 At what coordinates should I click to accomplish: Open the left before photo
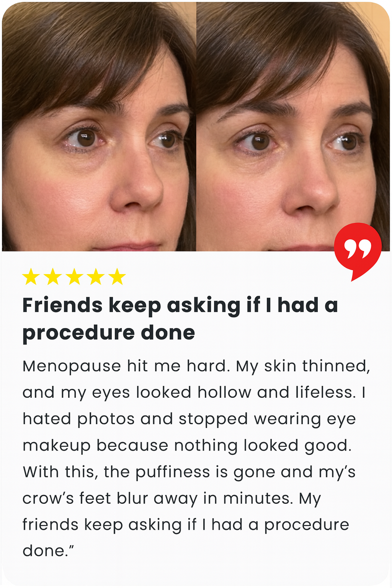tap(99, 126)
